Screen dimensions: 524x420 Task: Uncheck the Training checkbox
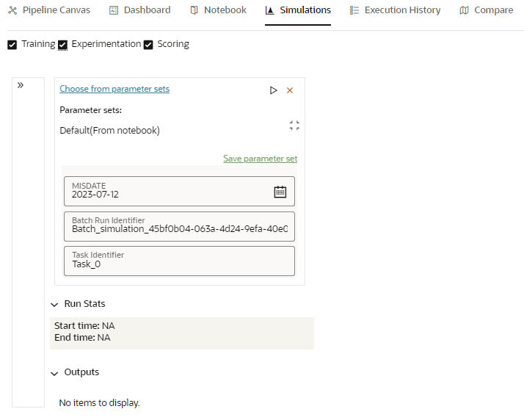tap(12, 45)
